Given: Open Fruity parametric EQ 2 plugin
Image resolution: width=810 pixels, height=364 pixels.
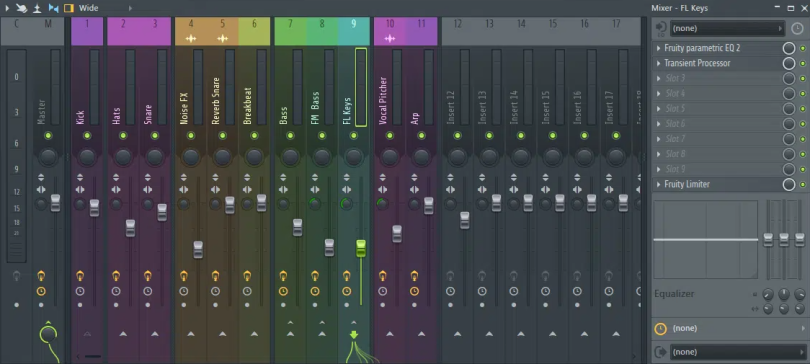Looking at the screenshot, I should point(702,48).
